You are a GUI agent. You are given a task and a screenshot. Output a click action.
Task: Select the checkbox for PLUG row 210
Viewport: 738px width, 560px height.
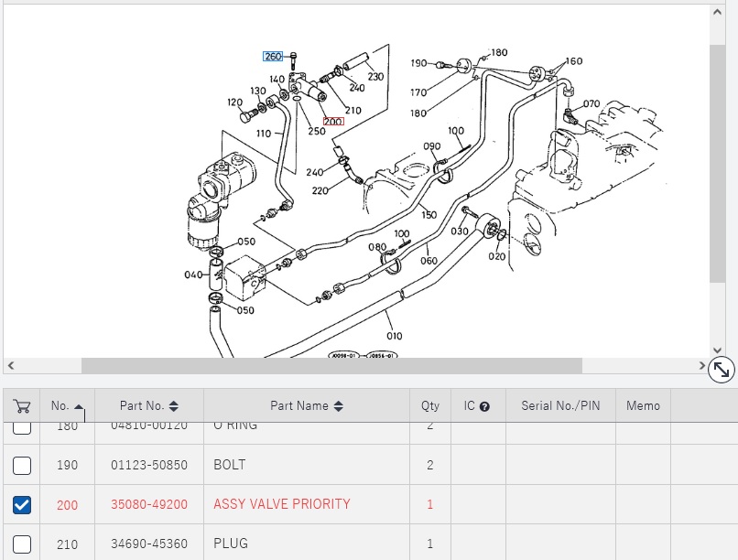pyautogui.click(x=22, y=544)
